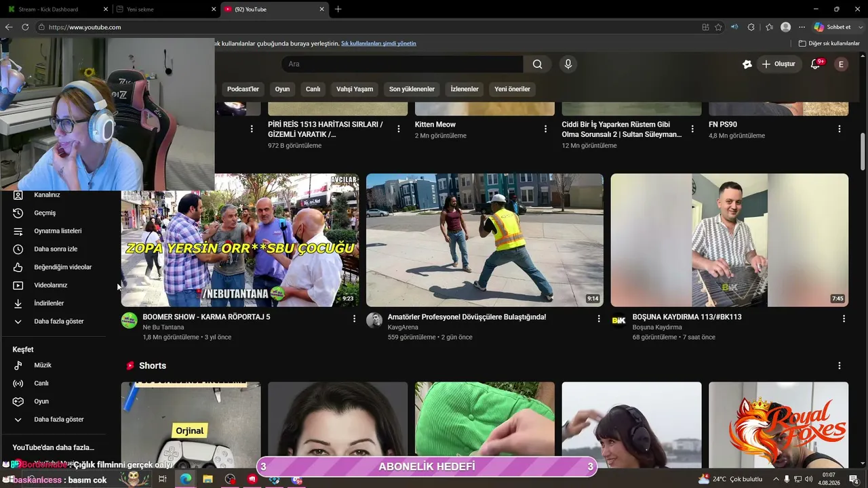This screenshot has height=488, width=868.
Task: Reload the page with the refresh icon
Action: point(25,27)
